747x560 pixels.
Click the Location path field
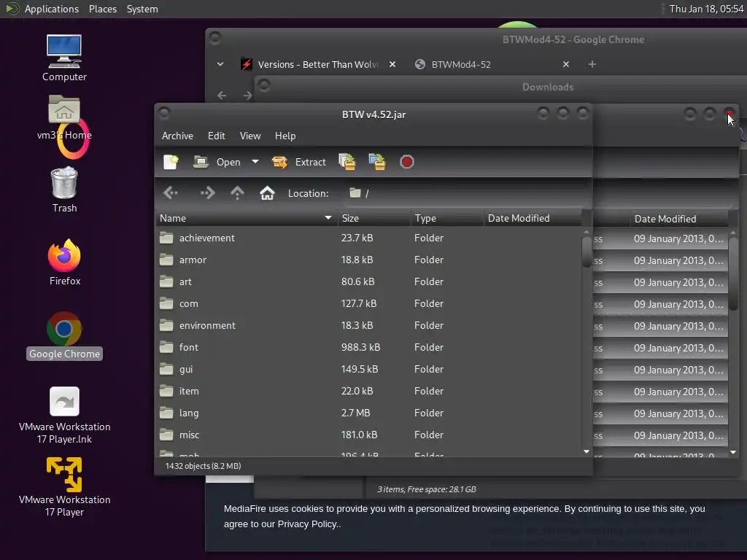(x=465, y=193)
